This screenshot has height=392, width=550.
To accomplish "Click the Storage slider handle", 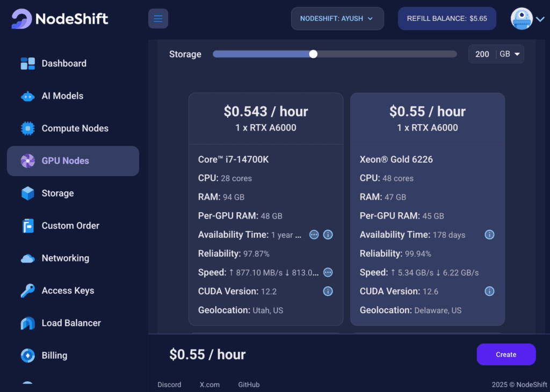I will pos(313,54).
